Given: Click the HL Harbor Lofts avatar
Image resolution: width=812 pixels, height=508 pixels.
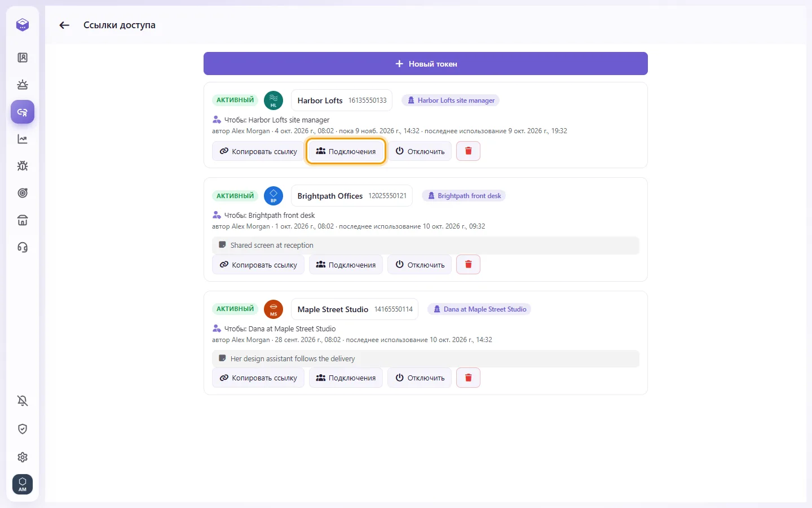Looking at the screenshot, I should (x=273, y=100).
